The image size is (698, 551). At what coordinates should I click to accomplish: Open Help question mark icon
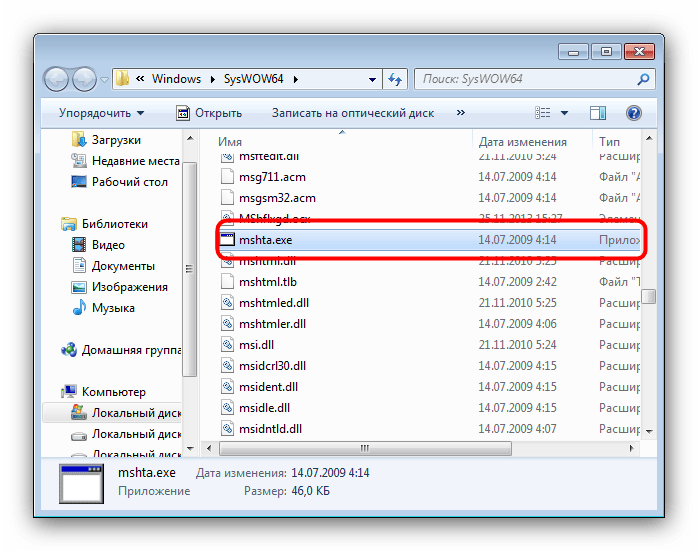[633, 113]
